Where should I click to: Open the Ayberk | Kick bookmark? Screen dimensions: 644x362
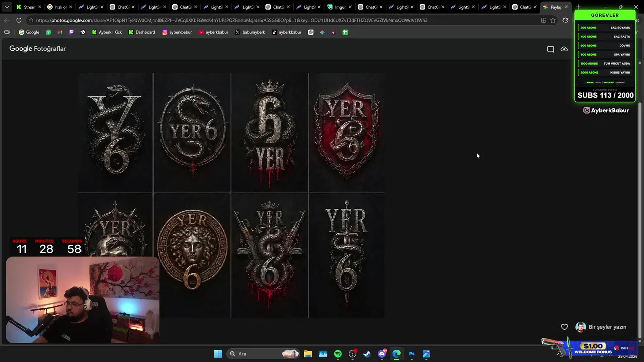pos(107,32)
